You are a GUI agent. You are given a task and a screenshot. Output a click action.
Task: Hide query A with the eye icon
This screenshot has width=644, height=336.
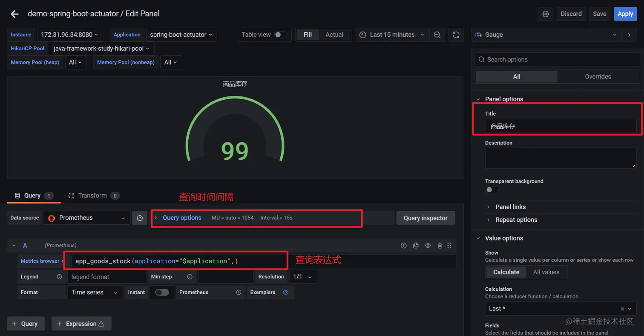[x=428, y=246]
